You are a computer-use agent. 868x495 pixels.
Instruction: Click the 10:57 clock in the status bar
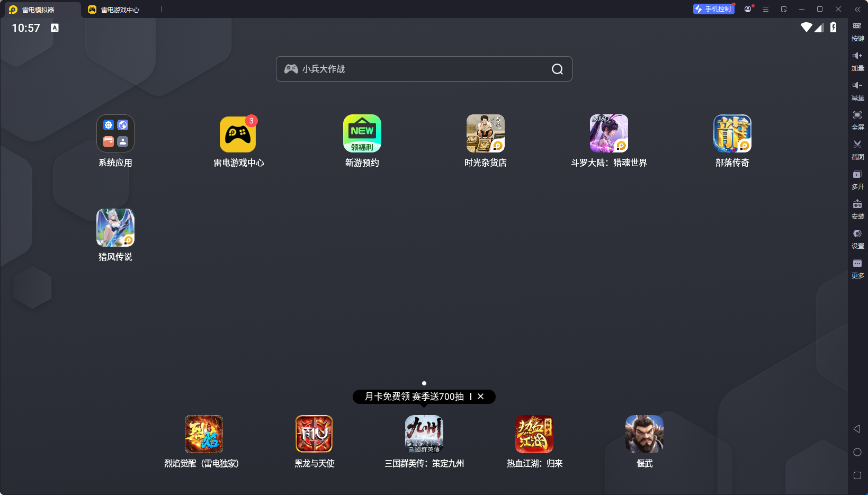pyautogui.click(x=26, y=28)
